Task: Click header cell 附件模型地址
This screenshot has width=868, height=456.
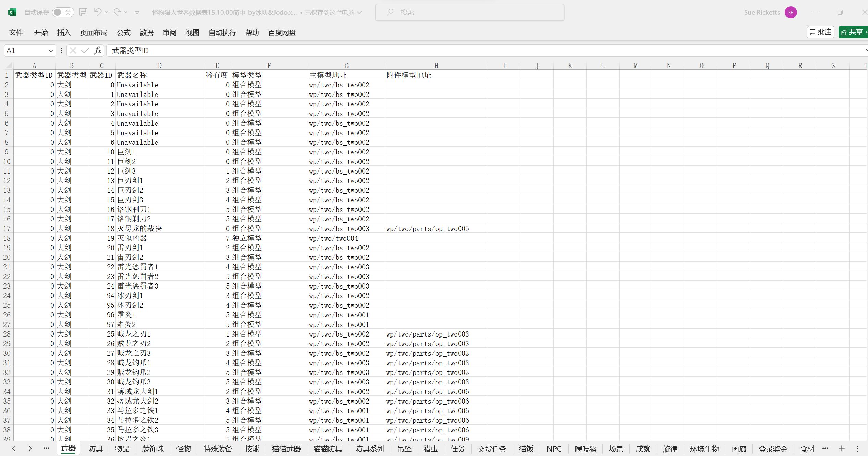Action: pyautogui.click(x=436, y=75)
